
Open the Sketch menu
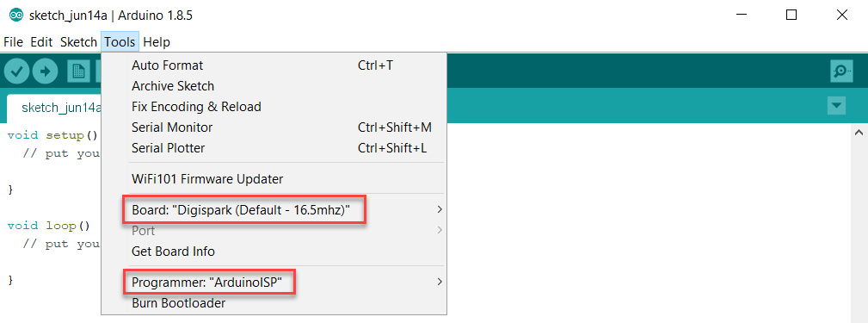78,42
